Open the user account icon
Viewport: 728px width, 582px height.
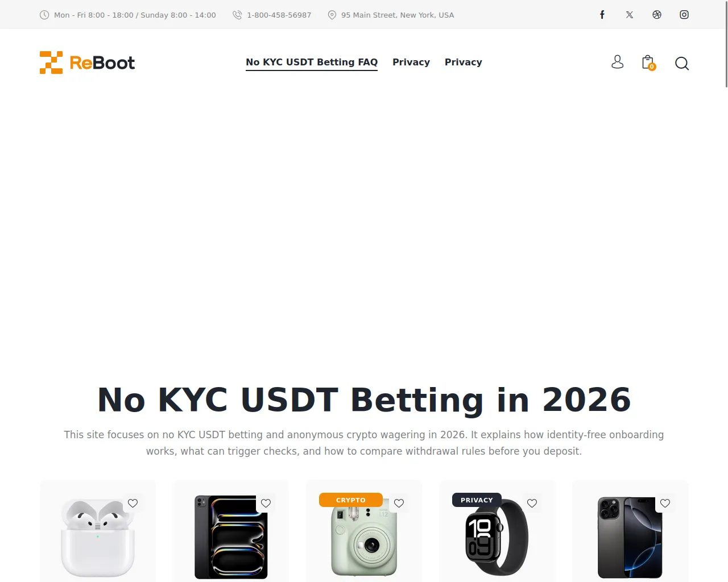617,63
